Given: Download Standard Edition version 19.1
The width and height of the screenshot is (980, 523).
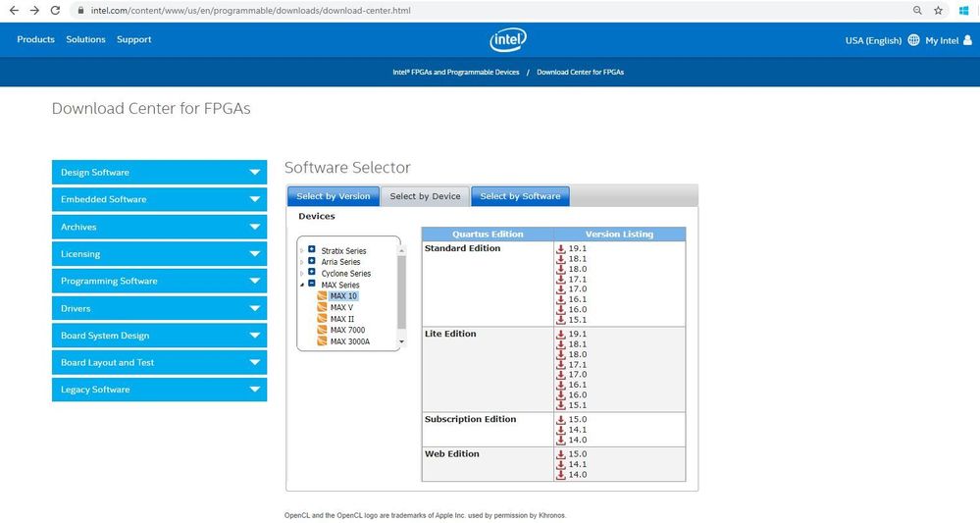Looking at the screenshot, I should [x=571, y=248].
